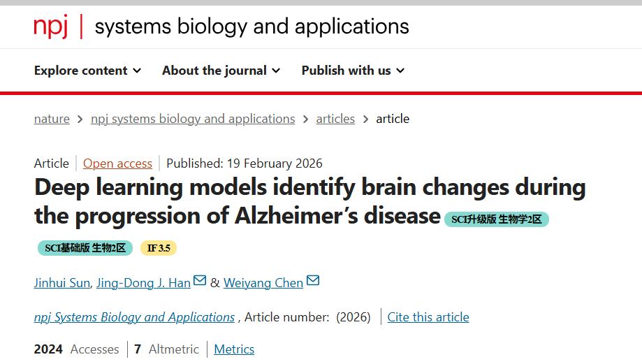Click the SCI基础版 生物2区 badge
642x364 pixels.
point(85,248)
